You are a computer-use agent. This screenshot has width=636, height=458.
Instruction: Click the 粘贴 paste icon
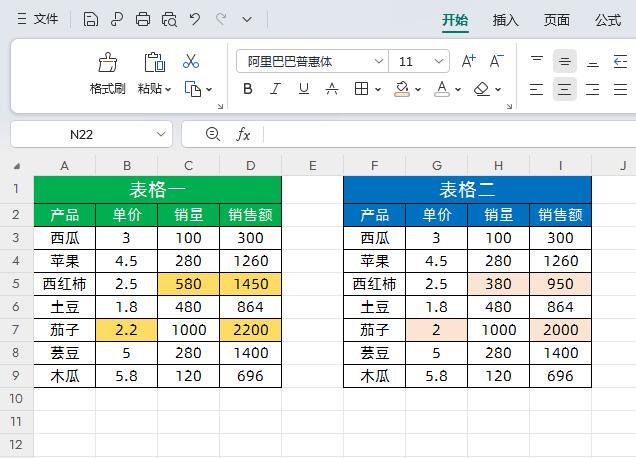click(x=155, y=62)
